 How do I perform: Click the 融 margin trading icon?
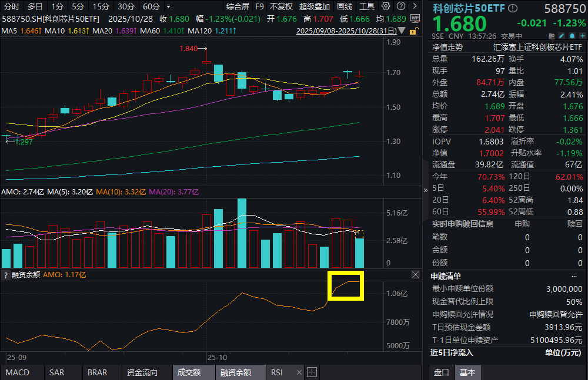click(552, 36)
